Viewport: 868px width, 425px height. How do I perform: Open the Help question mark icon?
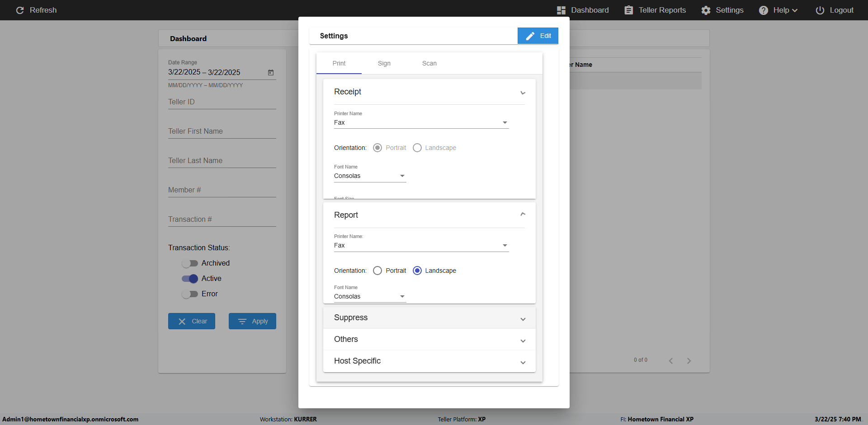click(x=763, y=10)
